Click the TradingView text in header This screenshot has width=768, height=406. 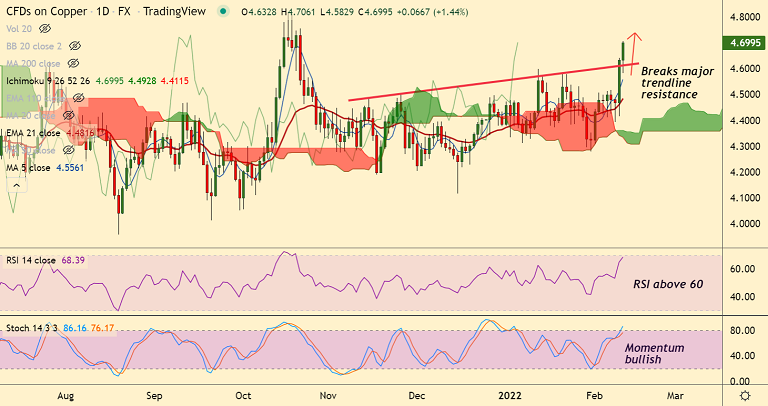(174, 11)
